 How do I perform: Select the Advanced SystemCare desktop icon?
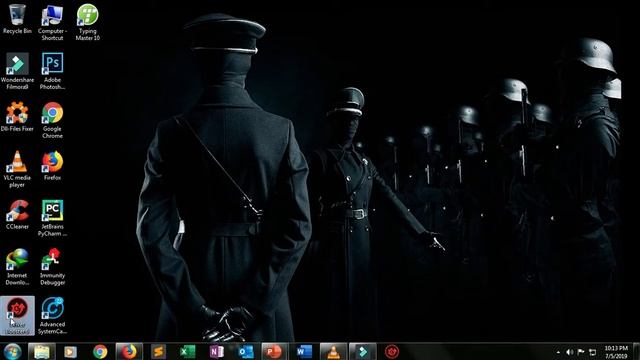tap(52, 316)
